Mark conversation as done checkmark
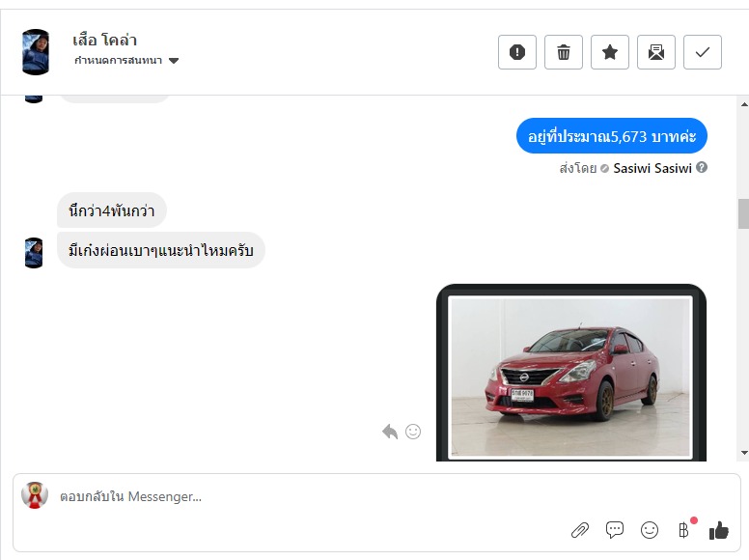Screen dimensions: 749x560 click(703, 52)
